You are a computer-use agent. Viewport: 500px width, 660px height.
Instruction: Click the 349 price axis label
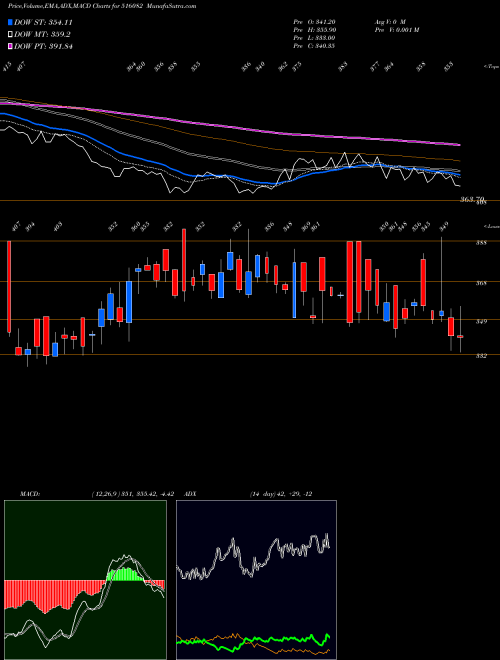[x=481, y=322]
